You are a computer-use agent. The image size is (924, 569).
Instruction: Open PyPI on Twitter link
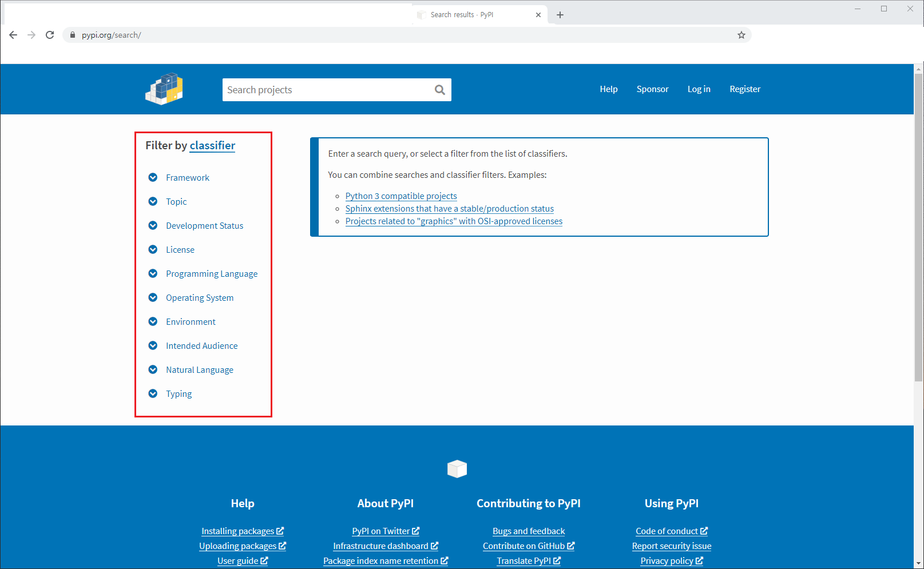pyautogui.click(x=386, y=531)
